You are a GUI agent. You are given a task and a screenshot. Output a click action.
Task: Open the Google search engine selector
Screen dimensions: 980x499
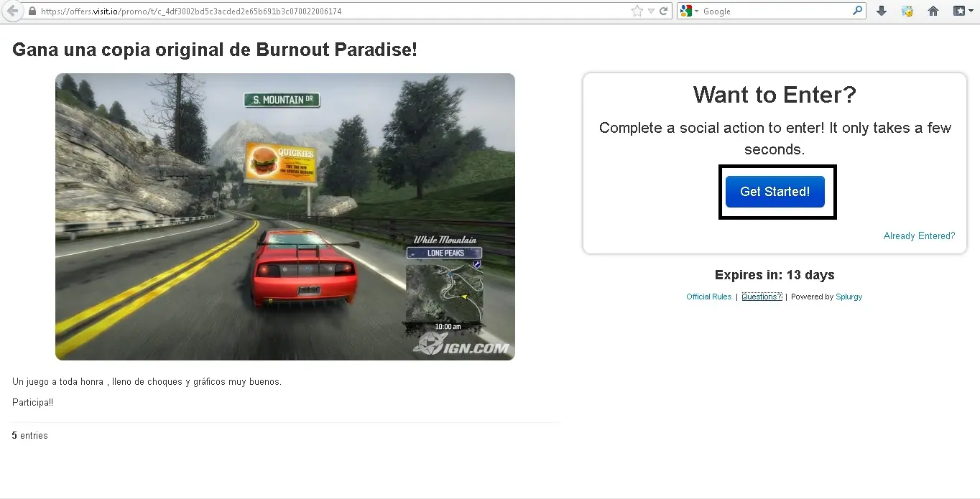pyautogui.click(x=690, y=11)
